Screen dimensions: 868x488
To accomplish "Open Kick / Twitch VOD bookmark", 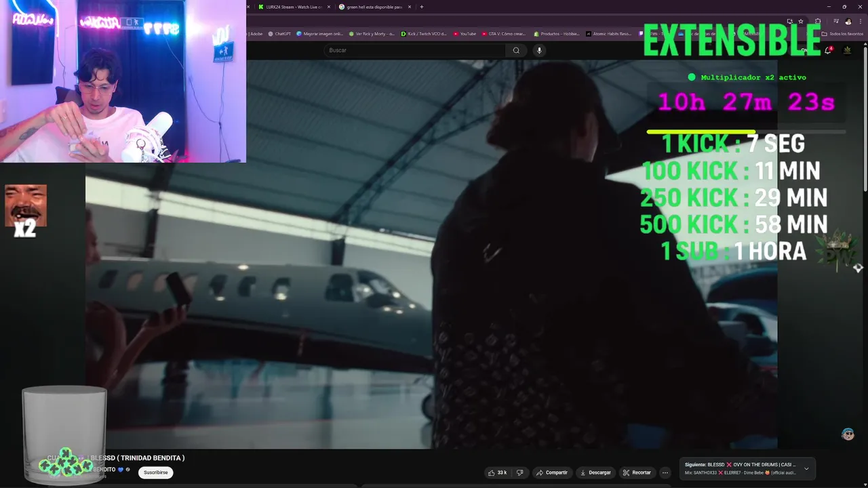I will (x=424, y=33).
